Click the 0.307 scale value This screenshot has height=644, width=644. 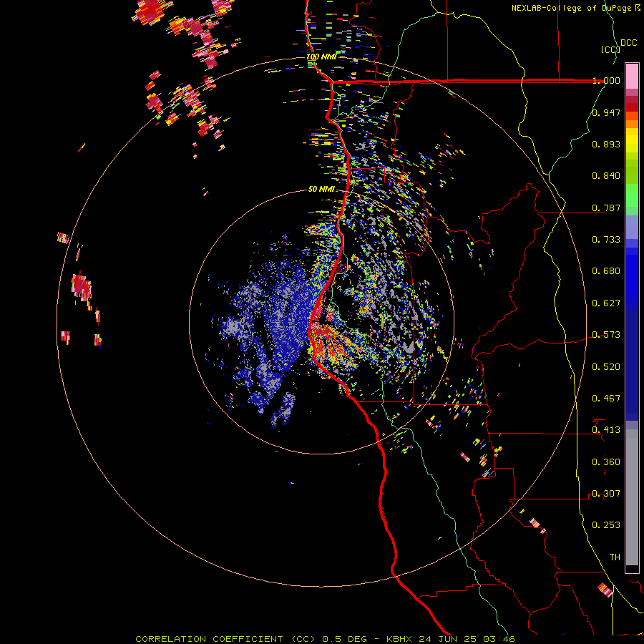pos(606,493)
